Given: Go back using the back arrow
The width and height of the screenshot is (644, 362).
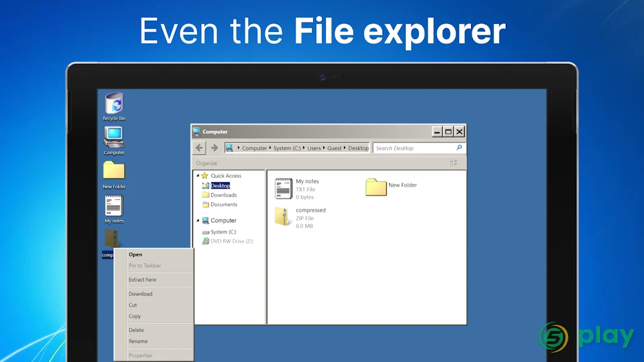Looking at the screenshot, I should (x=199, y=148).
